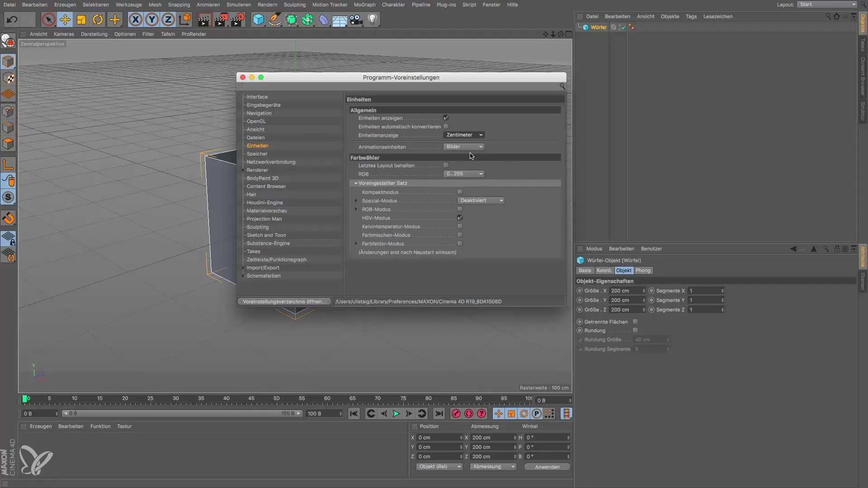Enable Einheiten automatisch konvertieren

click(446, 127)
